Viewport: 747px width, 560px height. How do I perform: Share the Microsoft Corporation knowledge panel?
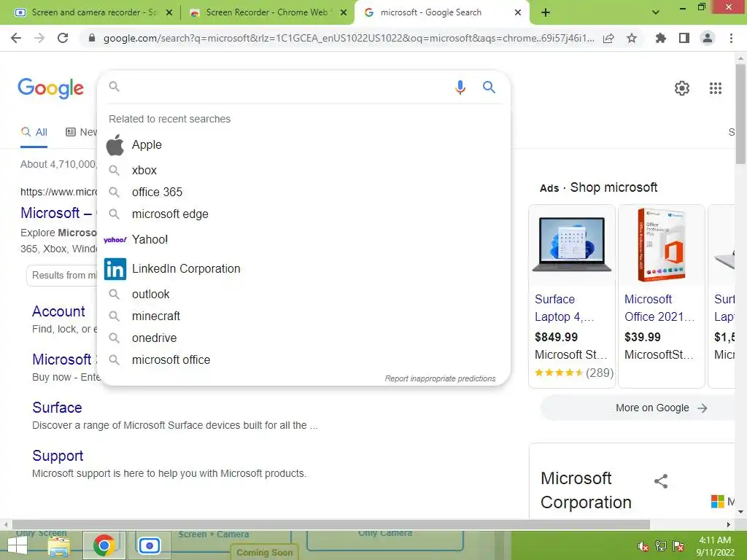click(x=661, y=481)
